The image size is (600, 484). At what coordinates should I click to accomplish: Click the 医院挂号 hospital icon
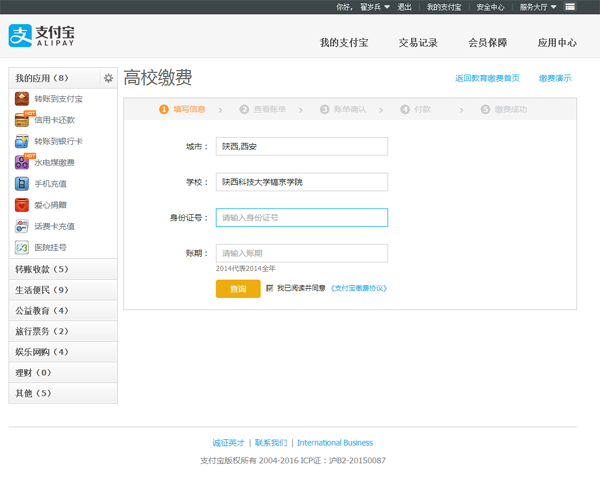(22, 247)
